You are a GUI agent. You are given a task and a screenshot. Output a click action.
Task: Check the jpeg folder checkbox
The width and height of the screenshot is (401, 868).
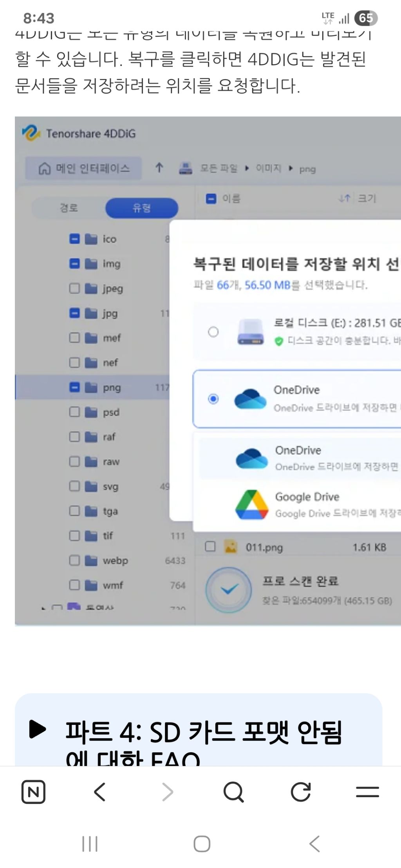coord(74,288)
